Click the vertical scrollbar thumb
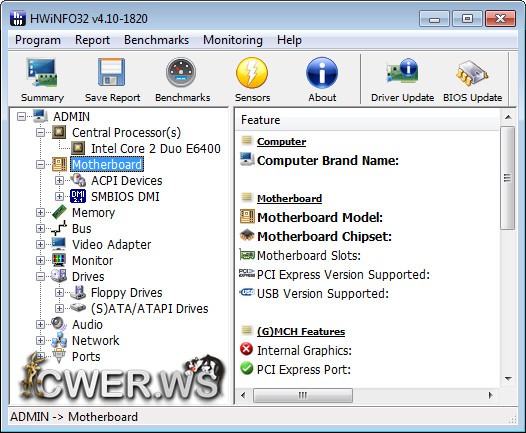 pyautogui.click(x=508, y=178)
